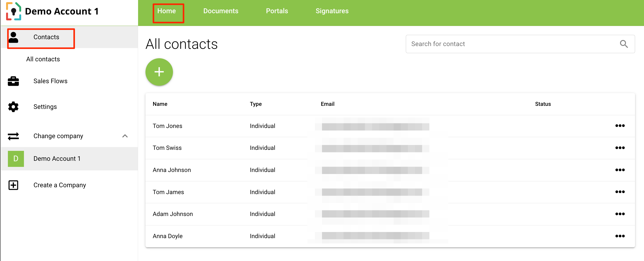Select the Contacts person icon in sidebar
This screenshot has width=644, height=261.
click(14, 38)
